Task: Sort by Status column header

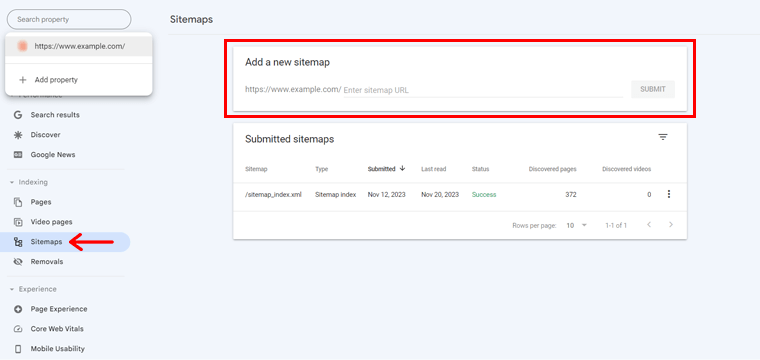Action: pos(480,169)
